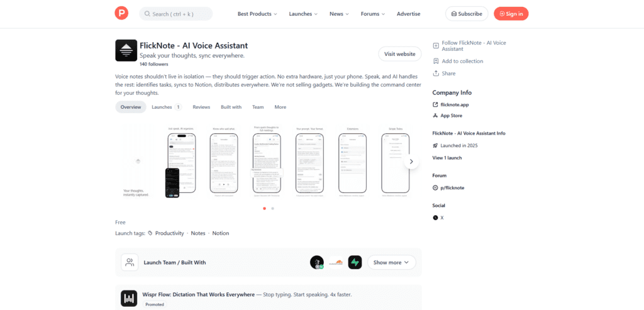Viewport: 644px width, 310px height.
Task: Open the Launches menu in header
Action: point(303,14)
